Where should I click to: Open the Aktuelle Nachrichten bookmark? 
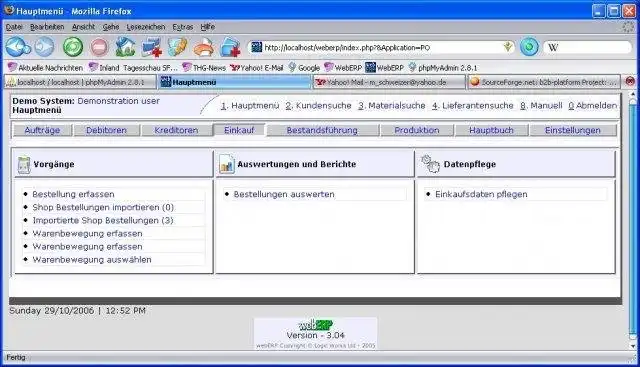(45, 68)
